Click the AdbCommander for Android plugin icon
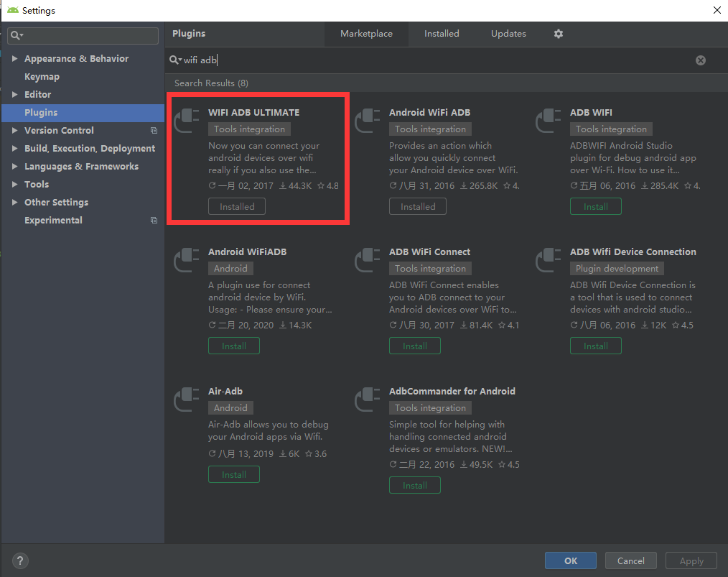The width and height of the screenshot is (728, 577). [368, 399]
